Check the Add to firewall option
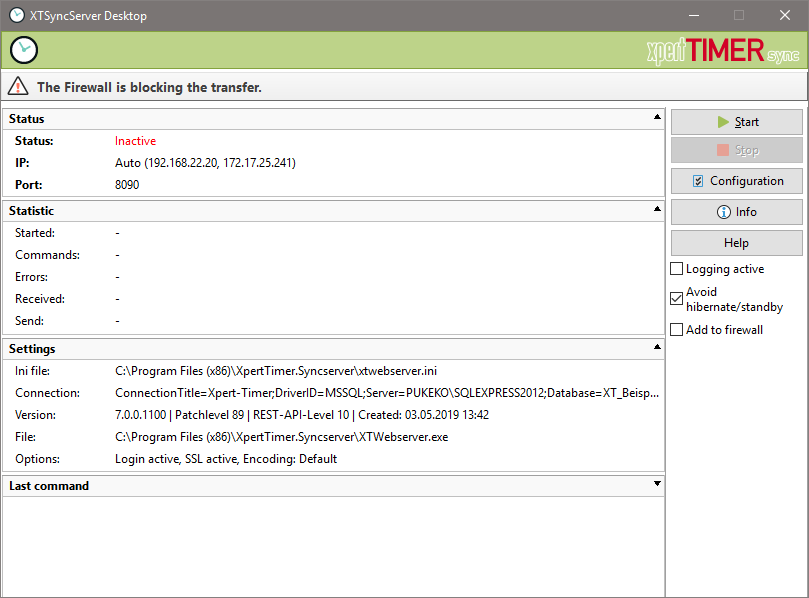 tap(677, 330)
